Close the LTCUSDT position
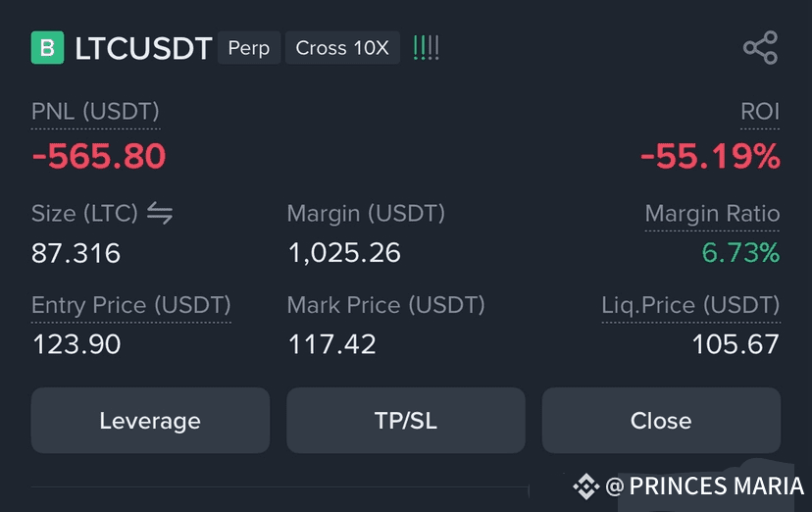This screenshot has height=512, width=812. (661, 421)
